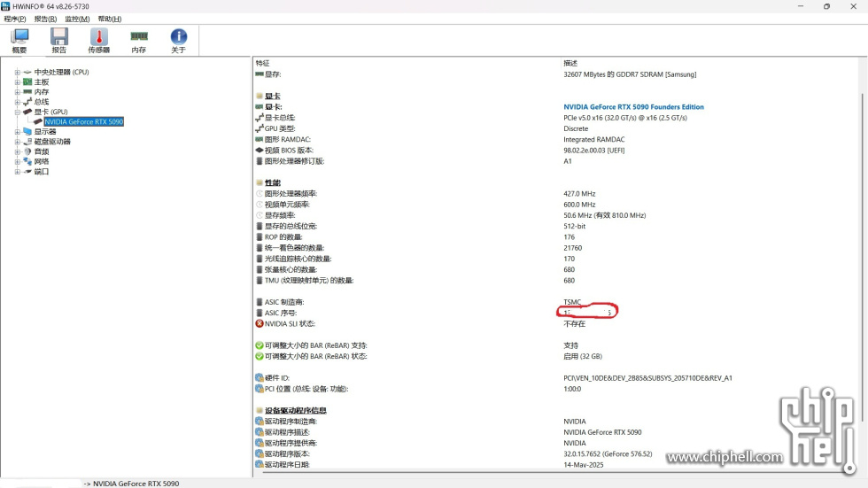Click the 21760 shader count value

point(572,248)
